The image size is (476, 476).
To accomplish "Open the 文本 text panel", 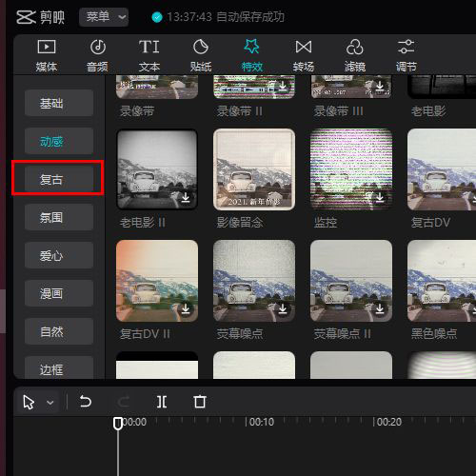I will pos(149,55).
